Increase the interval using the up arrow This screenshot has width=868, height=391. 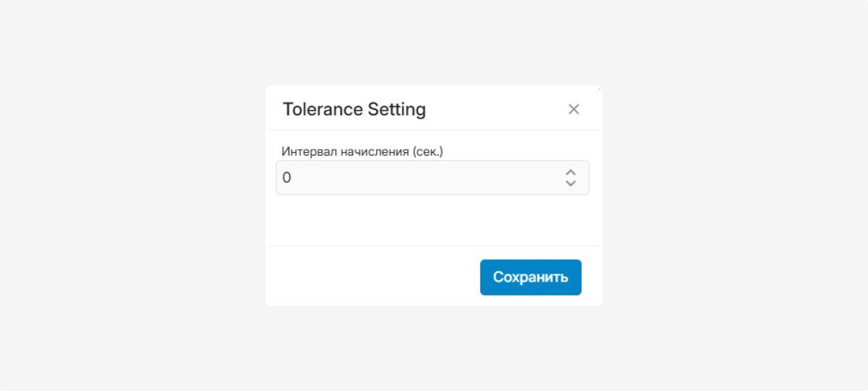pyautogui.click(x=570, y=172)
